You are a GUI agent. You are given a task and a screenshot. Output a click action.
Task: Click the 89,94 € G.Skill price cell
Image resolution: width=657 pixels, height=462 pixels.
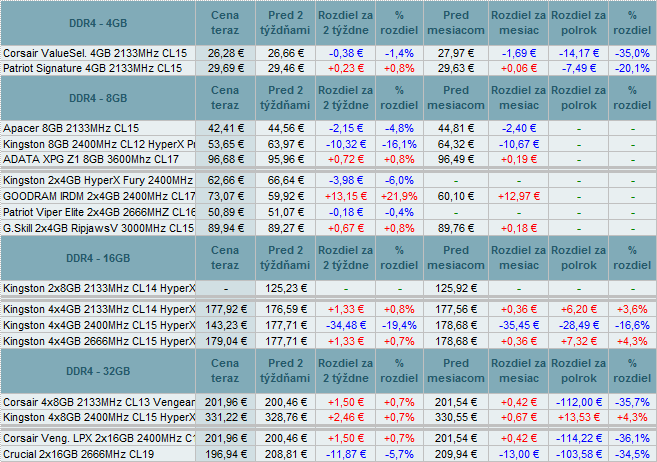coord(225,228)
